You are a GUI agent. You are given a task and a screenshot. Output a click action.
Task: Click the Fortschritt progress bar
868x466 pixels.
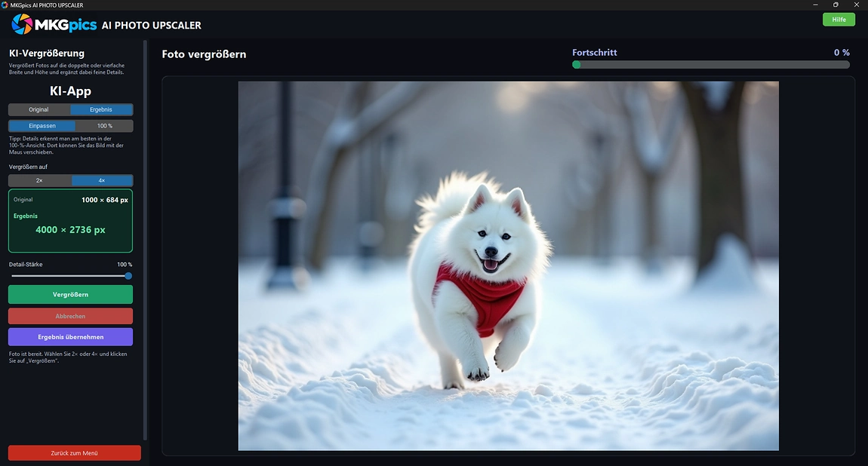(x=711, y=65)
